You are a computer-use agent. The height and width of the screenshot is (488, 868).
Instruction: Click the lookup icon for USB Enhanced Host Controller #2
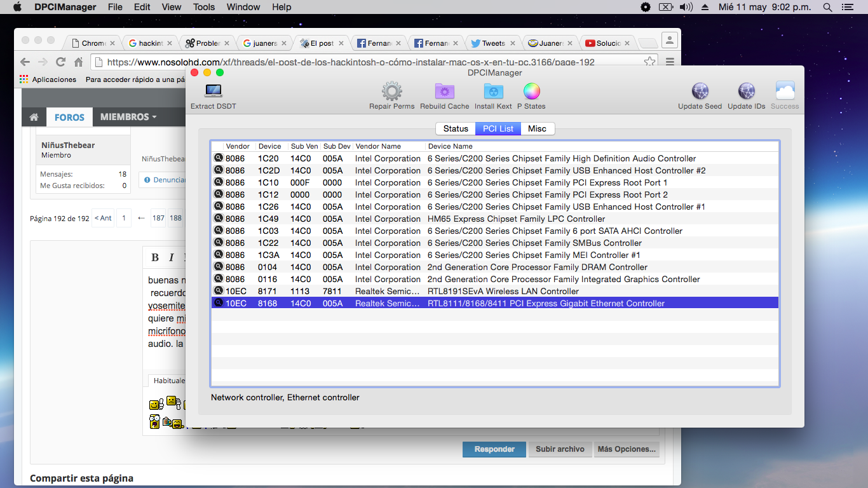(x=219, y=170)
